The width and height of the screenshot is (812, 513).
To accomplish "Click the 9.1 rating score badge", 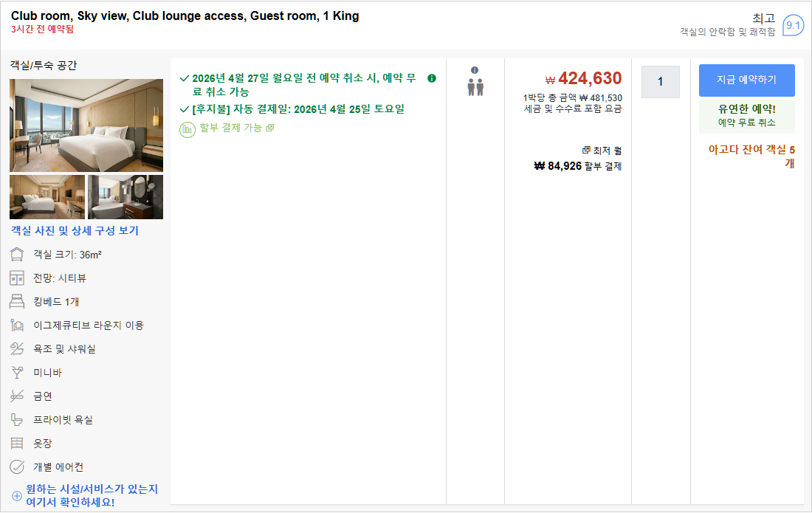I will pos(793,26).
